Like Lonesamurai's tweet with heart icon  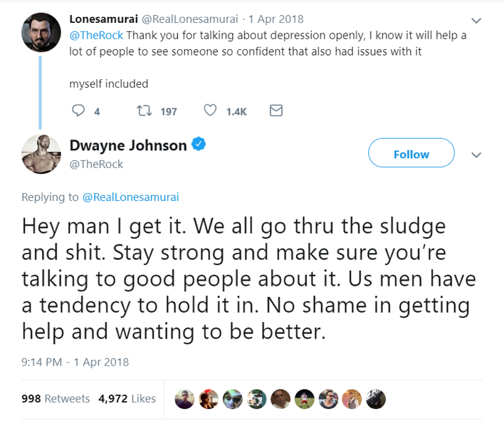pos(210,111)
